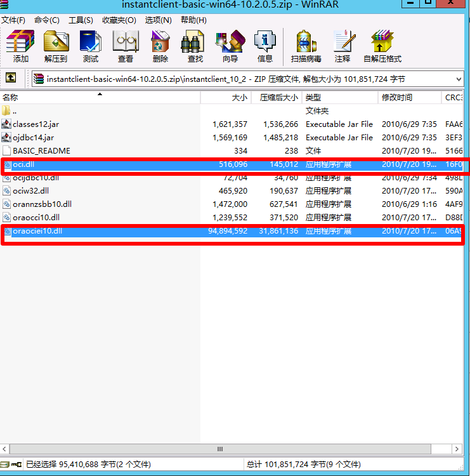
Task: Select the classes12.jar file name
Action: (x=36, y=124)
